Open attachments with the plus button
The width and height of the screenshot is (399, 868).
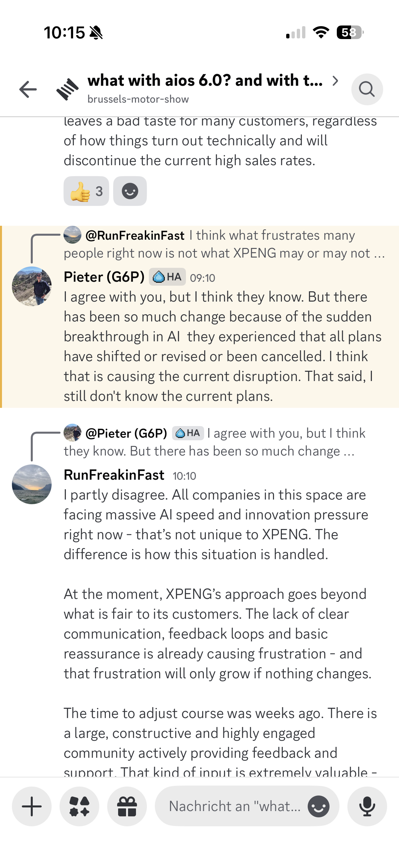pos(32,806)
